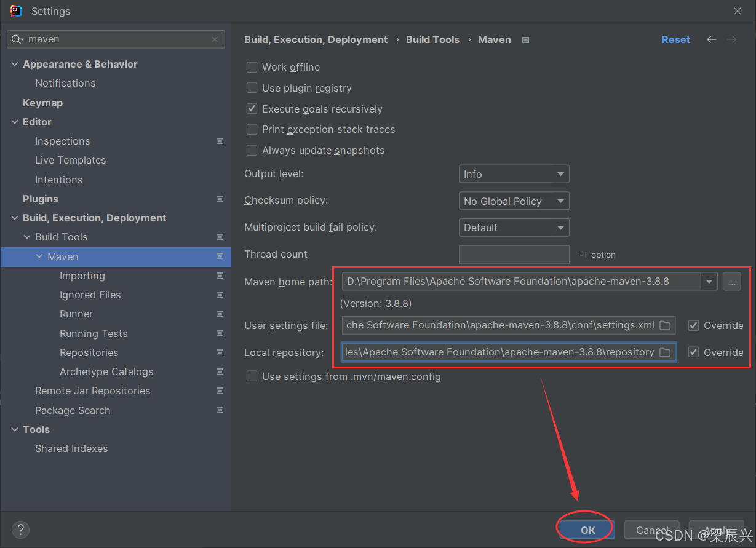The height and width of the screenshot is (548, 756).
Task: Open the Maven home path dropdown arrow
Action: [x=709, y=282]
